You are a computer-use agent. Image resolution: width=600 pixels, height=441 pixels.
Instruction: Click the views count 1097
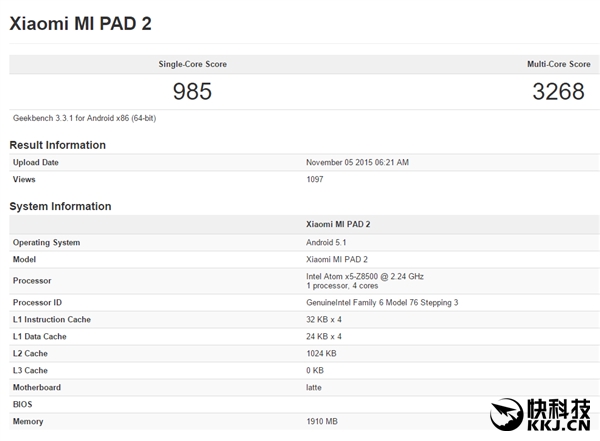point(315,179)
